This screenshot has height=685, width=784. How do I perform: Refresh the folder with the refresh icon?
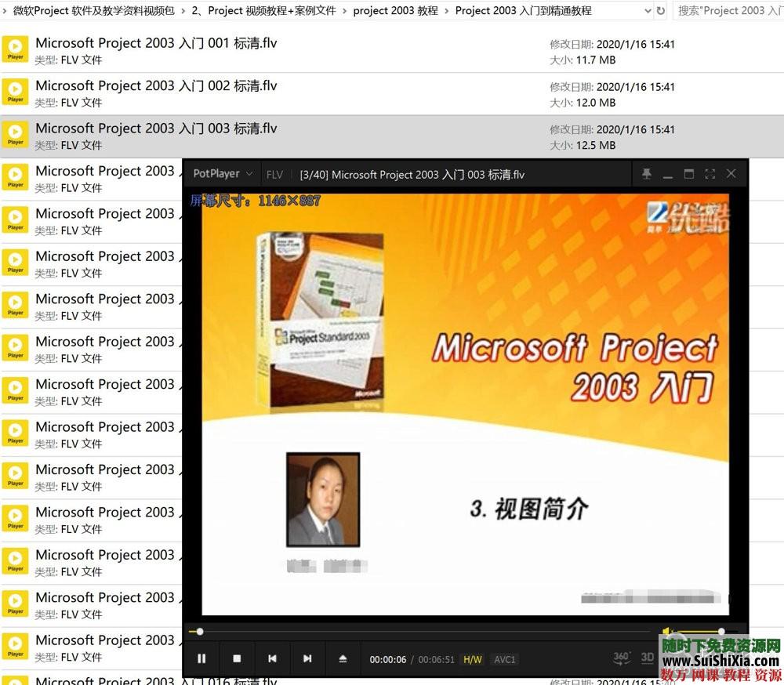pos(661,10)
